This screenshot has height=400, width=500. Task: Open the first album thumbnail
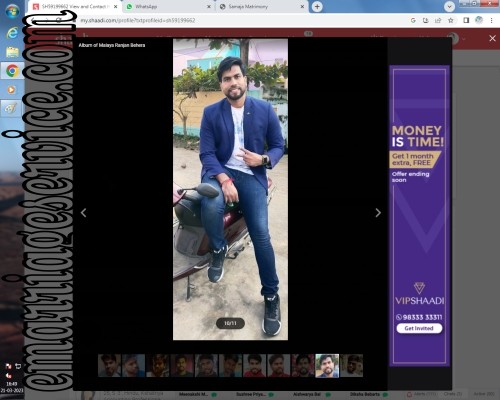point(109,366)
